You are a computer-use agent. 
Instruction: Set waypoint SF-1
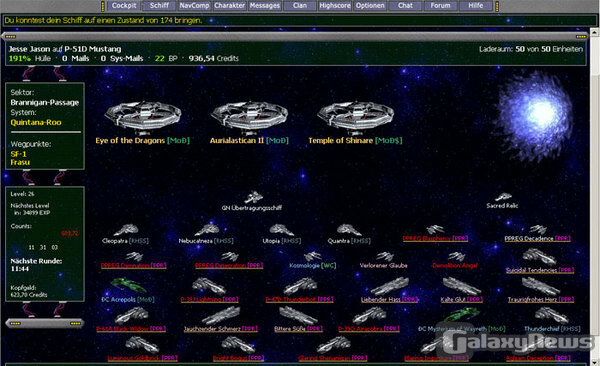(18, 154)
